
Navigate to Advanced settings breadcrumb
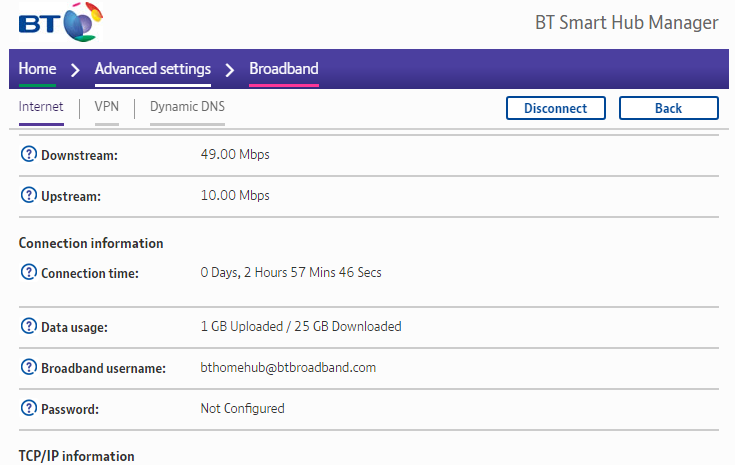(153, 69)
